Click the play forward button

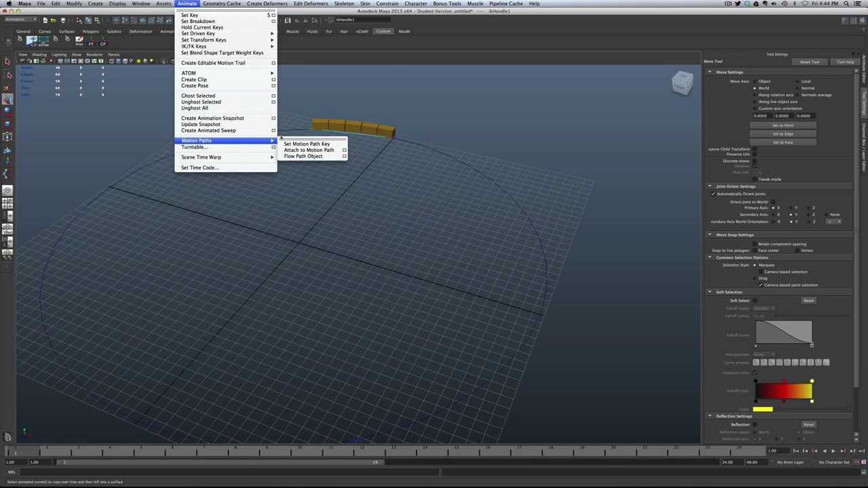point(833,451)
